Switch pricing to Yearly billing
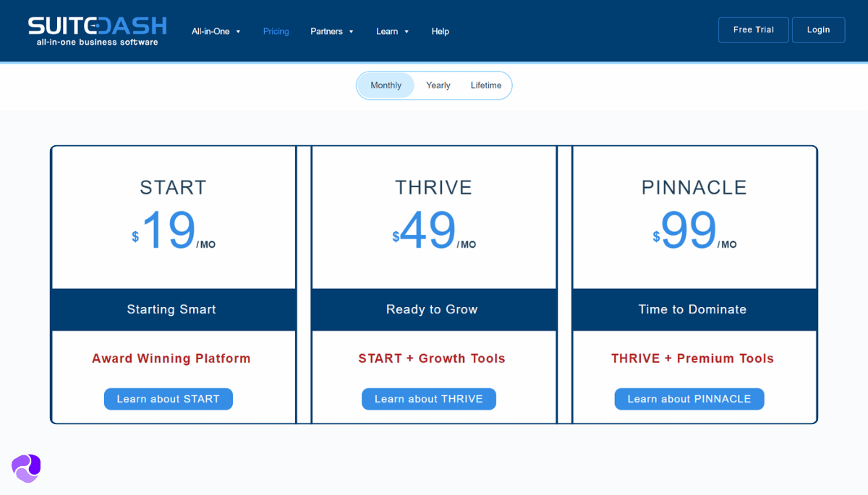 point(438,85)
